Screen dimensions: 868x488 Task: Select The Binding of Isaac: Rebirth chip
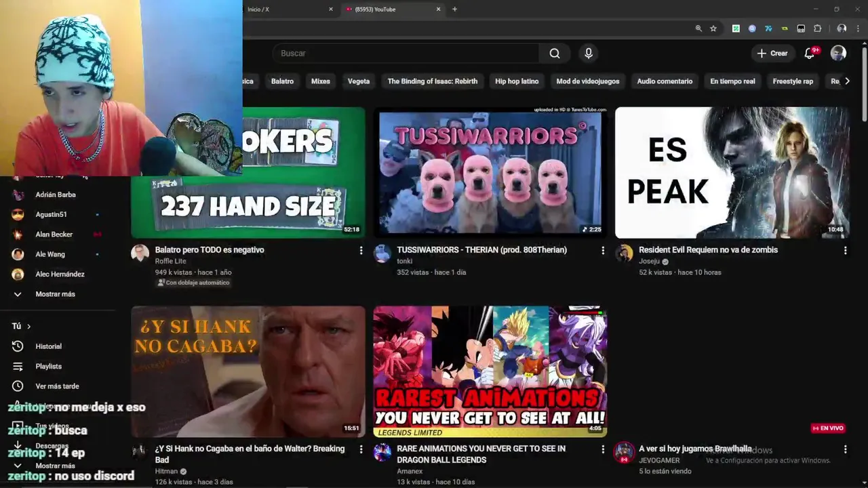[x=433, y=81]
